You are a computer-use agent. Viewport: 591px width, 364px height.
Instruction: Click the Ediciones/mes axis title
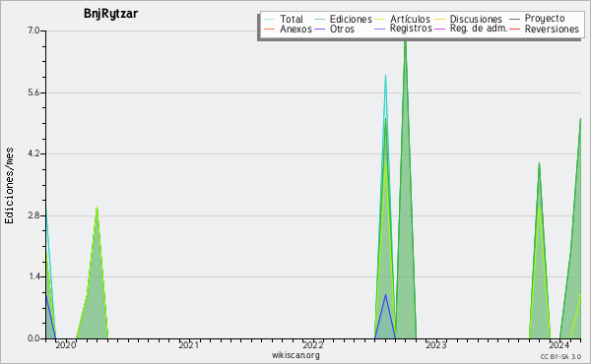9,186
